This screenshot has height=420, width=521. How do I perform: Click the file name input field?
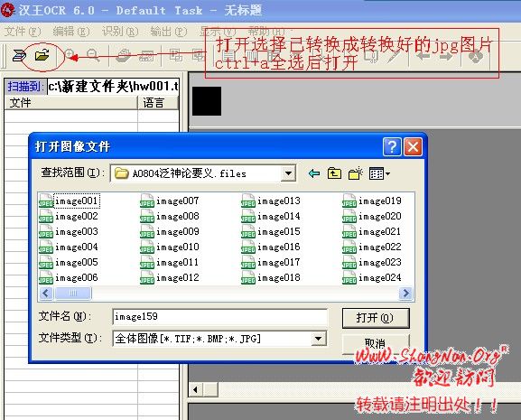220,317
